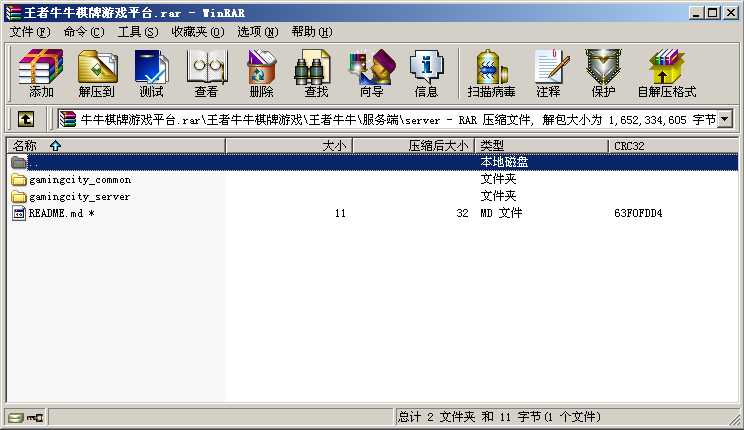Open the 向导 (Wizard) tool
Screen dimensions: 744x430
click(x=372, y=73)
